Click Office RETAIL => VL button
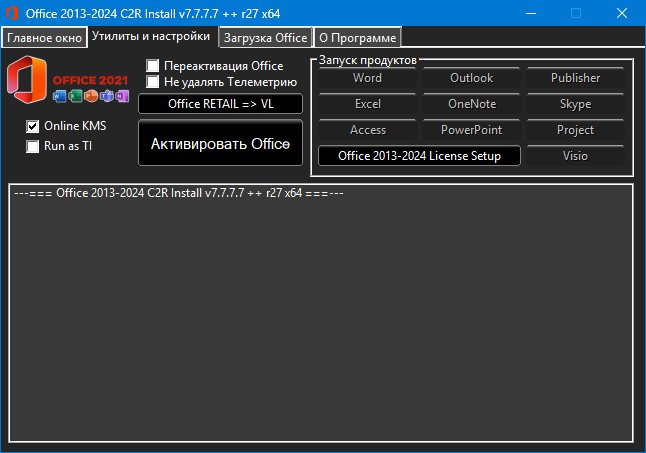This screenshot has width=646, height=453. tap(220, 104)
